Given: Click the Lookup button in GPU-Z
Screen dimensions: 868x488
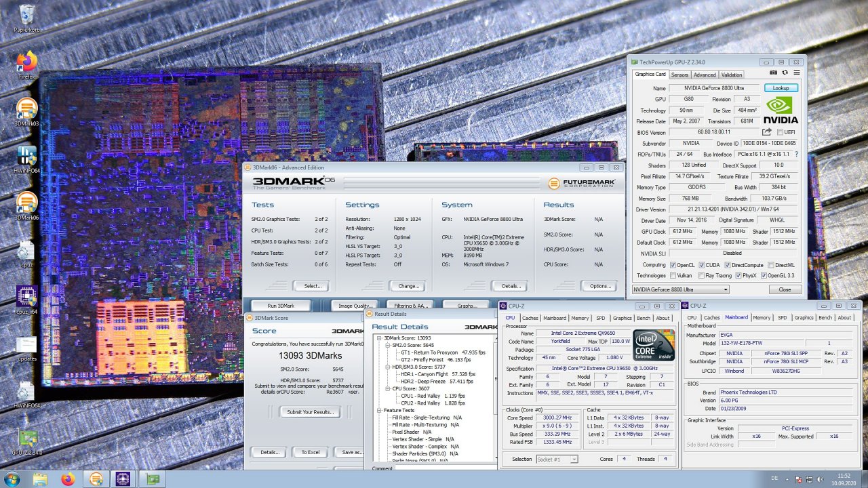Looking at the screenshot, I should click(x=781, y=88).
